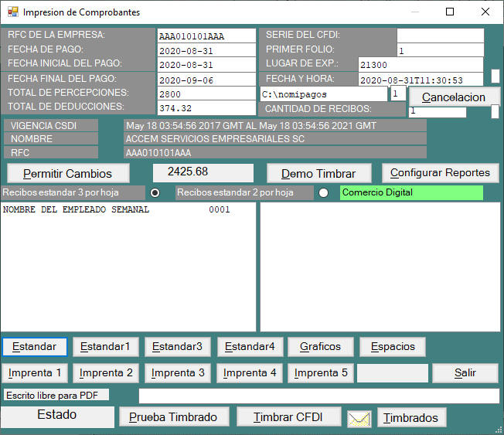Click the green Comercio Digital field

point(410,192)
